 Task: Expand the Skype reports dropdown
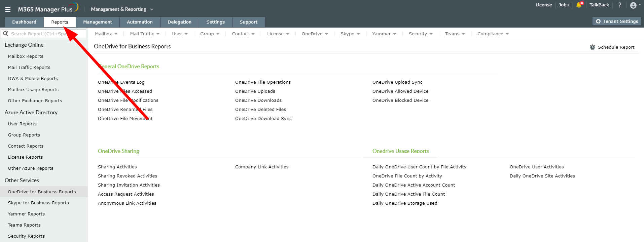(350, 34)
